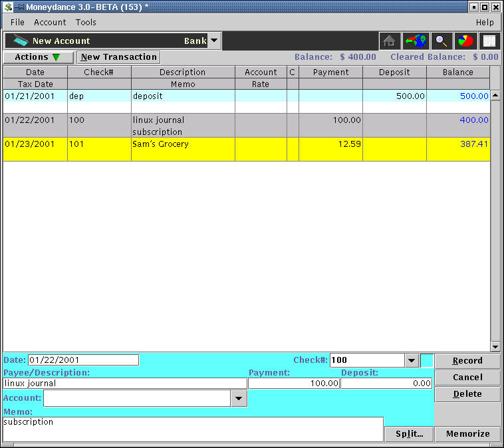Expand the Check# dropdown arrow
This screenshot has height=448, width=504.
tap(412, 360)
